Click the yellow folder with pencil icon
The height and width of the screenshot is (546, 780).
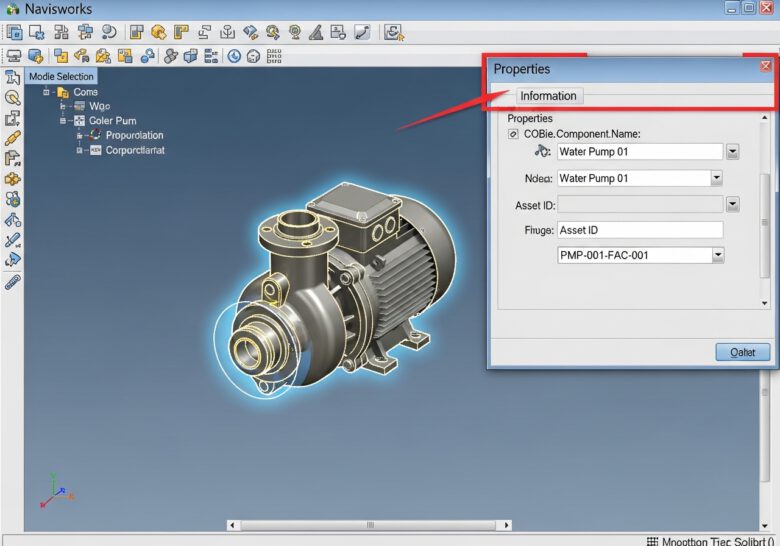coord(103,56)
